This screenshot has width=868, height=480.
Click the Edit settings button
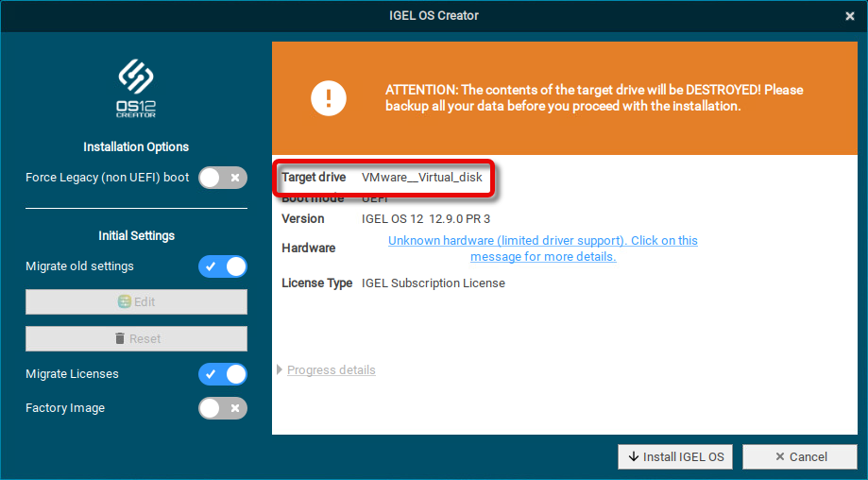(136, 301)
